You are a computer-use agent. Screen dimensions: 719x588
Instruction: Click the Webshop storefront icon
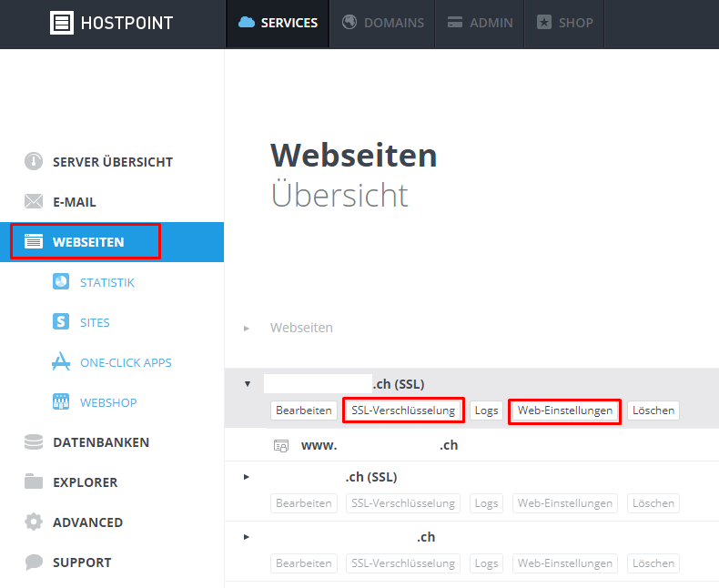coord(61,401)
